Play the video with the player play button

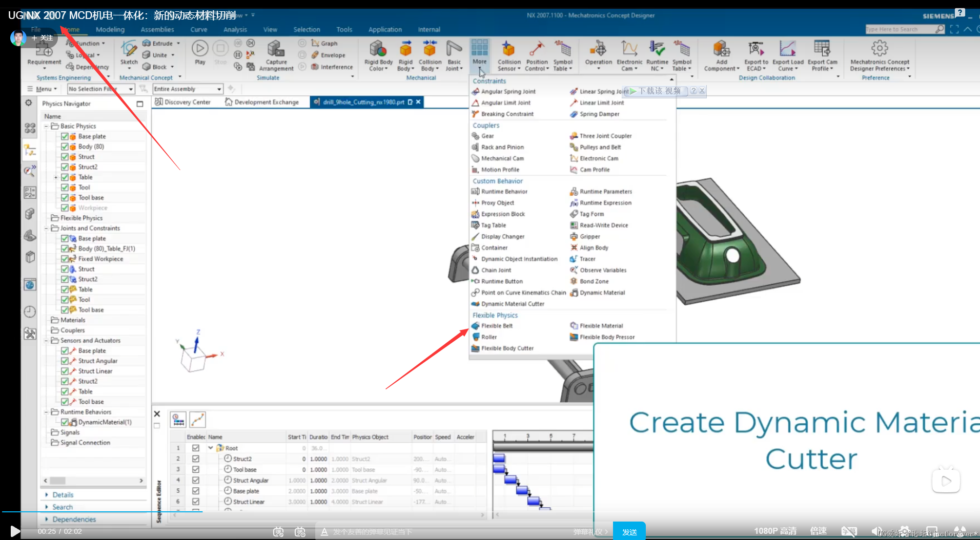pyautogui.click(x=15, y=531)
